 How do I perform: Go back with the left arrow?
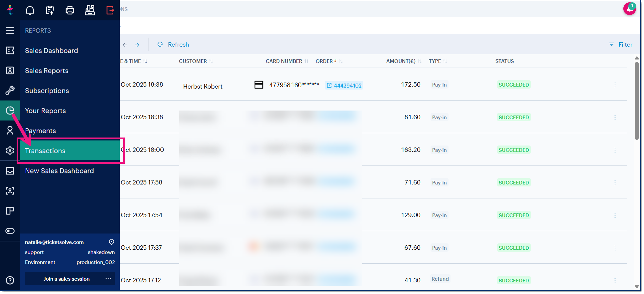pyautogui.click(x=125, y=45)
